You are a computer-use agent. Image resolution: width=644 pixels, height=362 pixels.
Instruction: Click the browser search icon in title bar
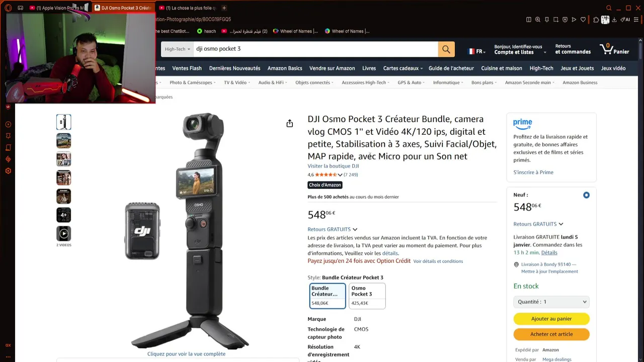[609, 8]
